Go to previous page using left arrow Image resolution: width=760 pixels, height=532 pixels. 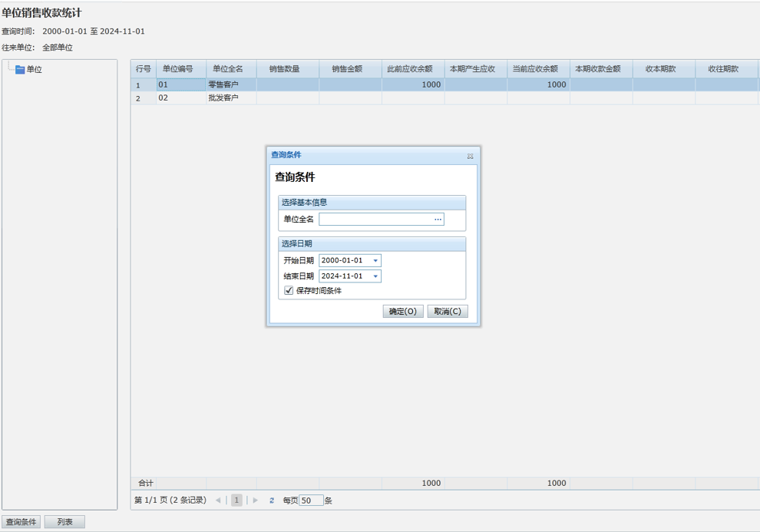tap(218, 501)
